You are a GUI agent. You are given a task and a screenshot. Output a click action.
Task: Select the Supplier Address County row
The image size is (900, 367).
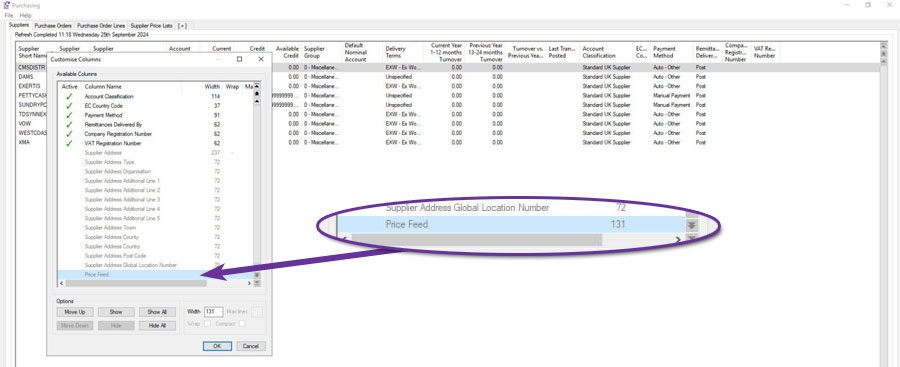(x=156, y=237)
